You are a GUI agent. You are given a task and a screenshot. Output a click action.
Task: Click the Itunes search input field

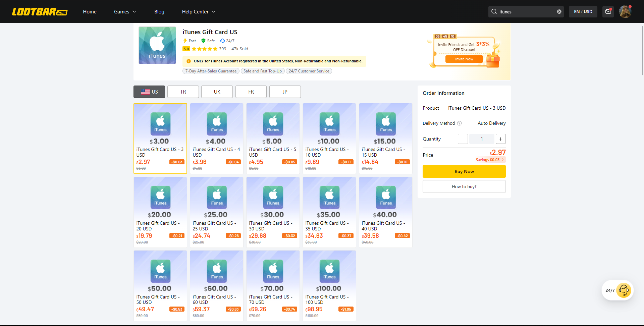point(526,12)
